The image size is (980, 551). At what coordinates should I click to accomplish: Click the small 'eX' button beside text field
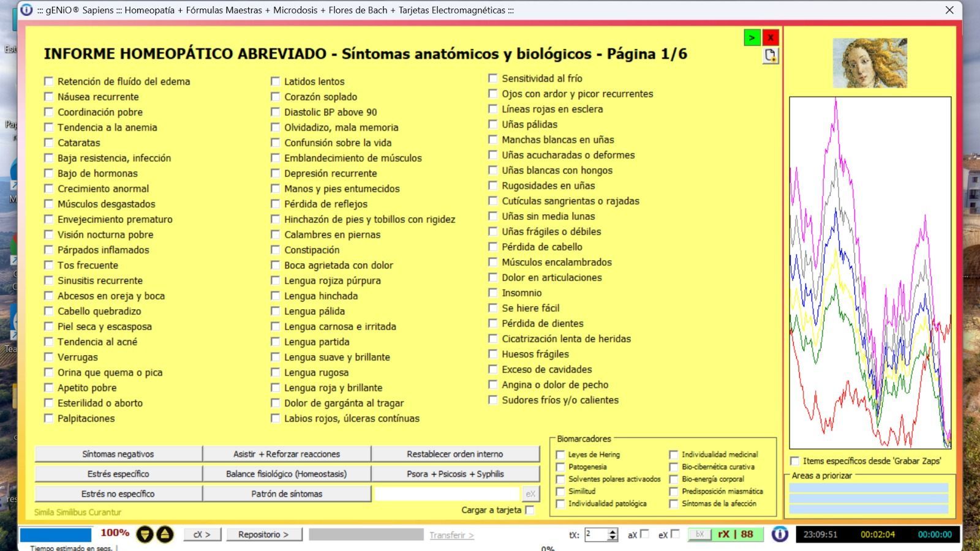point(530,493)
